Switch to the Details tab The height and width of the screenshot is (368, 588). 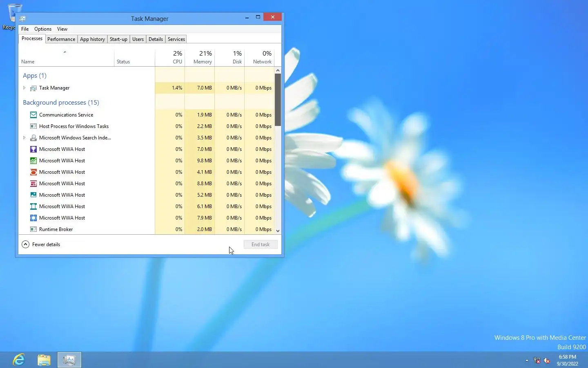pyautogui.click(x=156, y=39)
